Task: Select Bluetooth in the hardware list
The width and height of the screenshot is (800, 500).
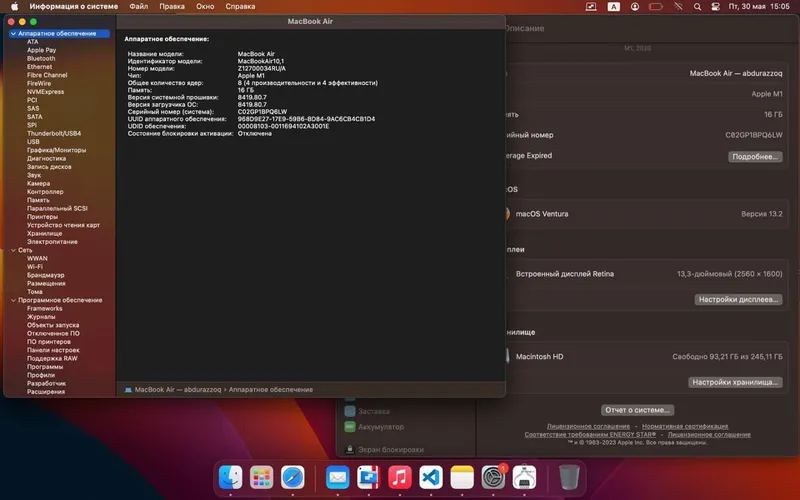Action: 41,59
